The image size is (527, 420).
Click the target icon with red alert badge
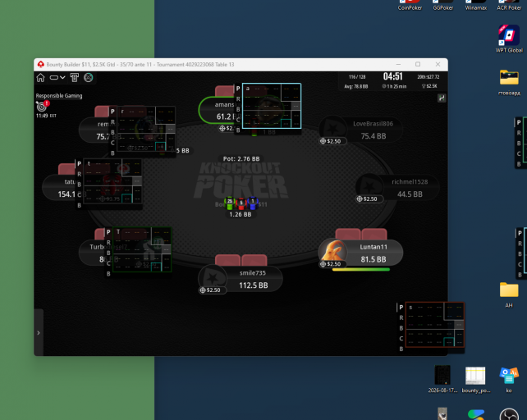click(x=42, y=106)
